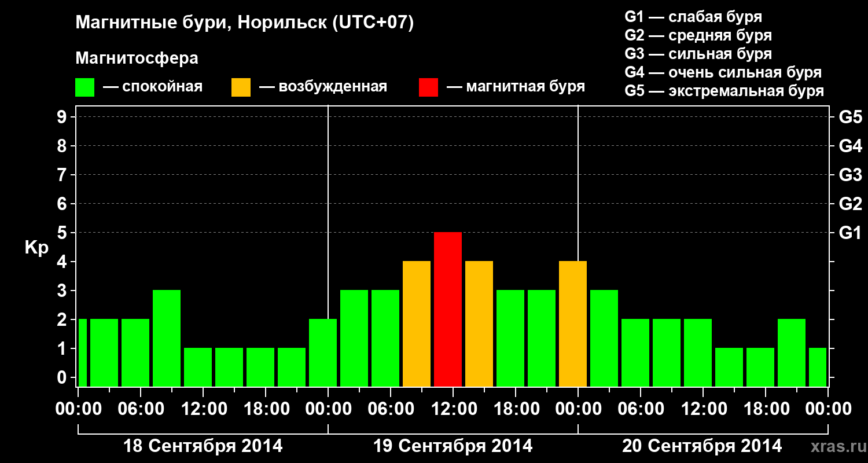Select the last Kp 1 bar on 20 Сентября

coord(818,367)
